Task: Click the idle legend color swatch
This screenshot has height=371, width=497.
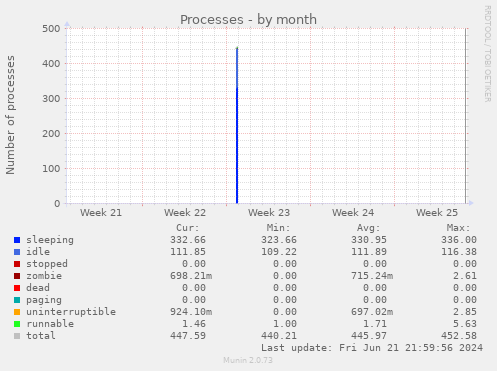Action: (x=17, y=252)
